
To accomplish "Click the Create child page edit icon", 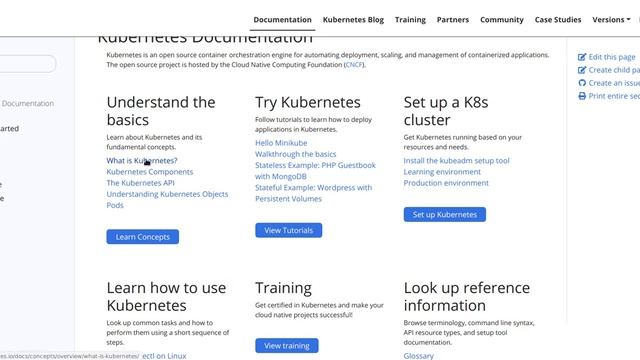I will tap(582, 70).
